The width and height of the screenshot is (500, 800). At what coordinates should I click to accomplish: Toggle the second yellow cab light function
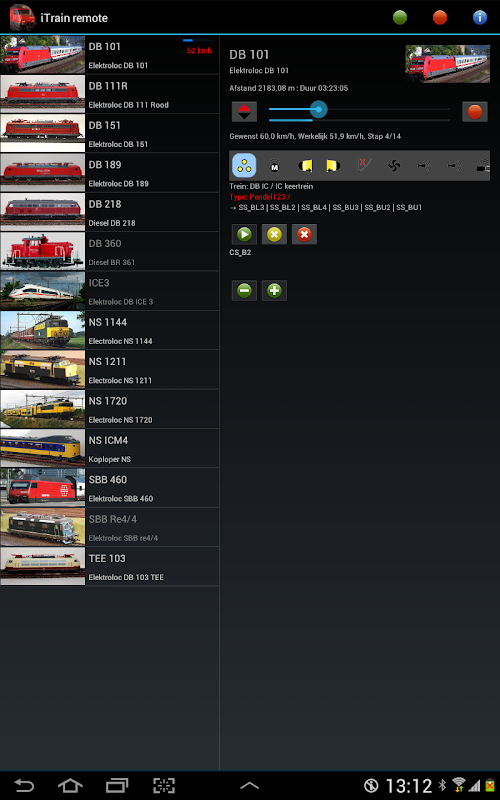[x=334, y=165]
